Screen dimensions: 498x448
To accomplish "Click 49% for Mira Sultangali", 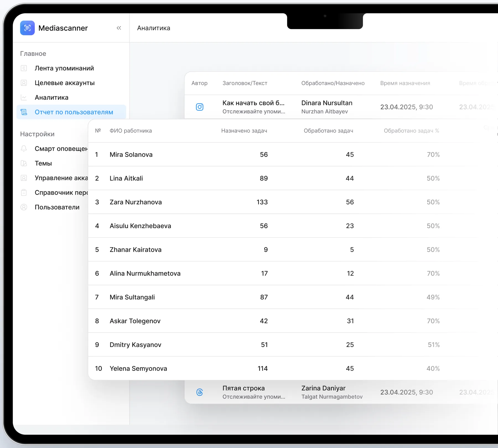I will [x=433, y=297].
